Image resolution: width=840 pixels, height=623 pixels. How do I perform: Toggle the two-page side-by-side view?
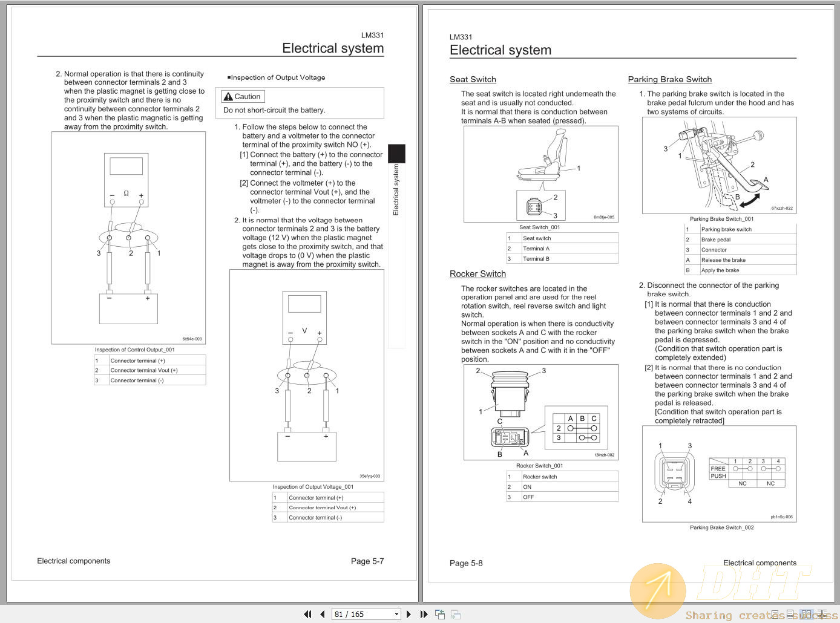pyautogui.click(x=806, y=615)
